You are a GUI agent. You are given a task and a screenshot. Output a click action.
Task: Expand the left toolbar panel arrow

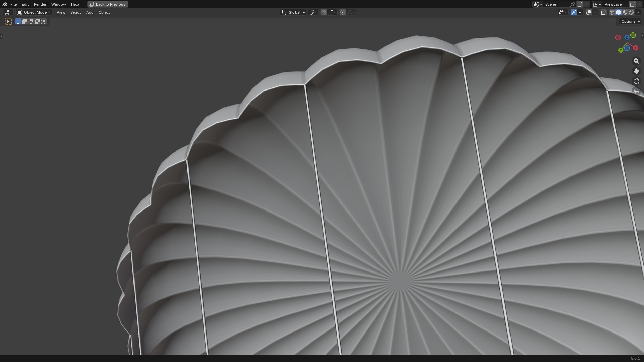click(1, 36)
